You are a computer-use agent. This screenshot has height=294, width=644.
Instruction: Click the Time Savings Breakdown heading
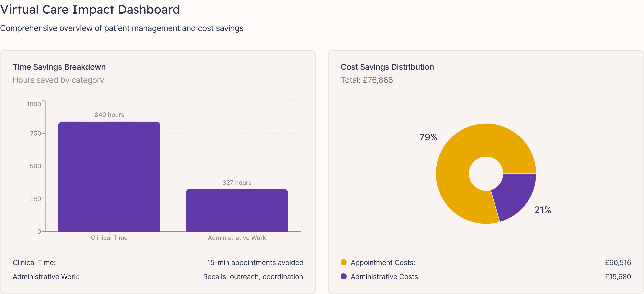click(59, 67)
